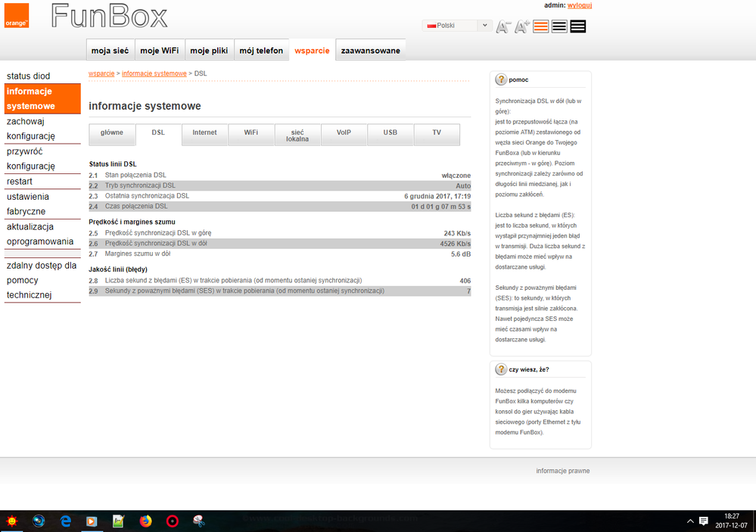Switch to the Internet info tab

coord(205,134)
